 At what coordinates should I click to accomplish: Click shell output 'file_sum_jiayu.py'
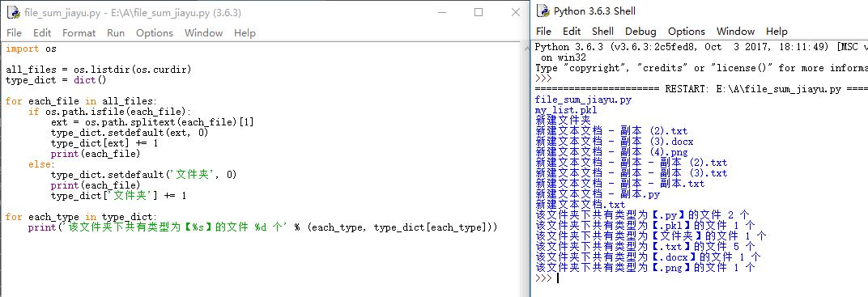583,100
